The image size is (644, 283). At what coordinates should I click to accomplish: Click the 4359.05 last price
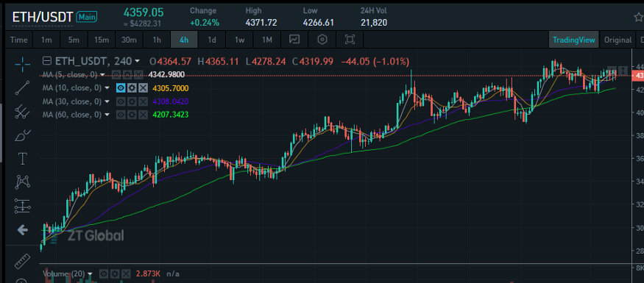coord(144,12)
